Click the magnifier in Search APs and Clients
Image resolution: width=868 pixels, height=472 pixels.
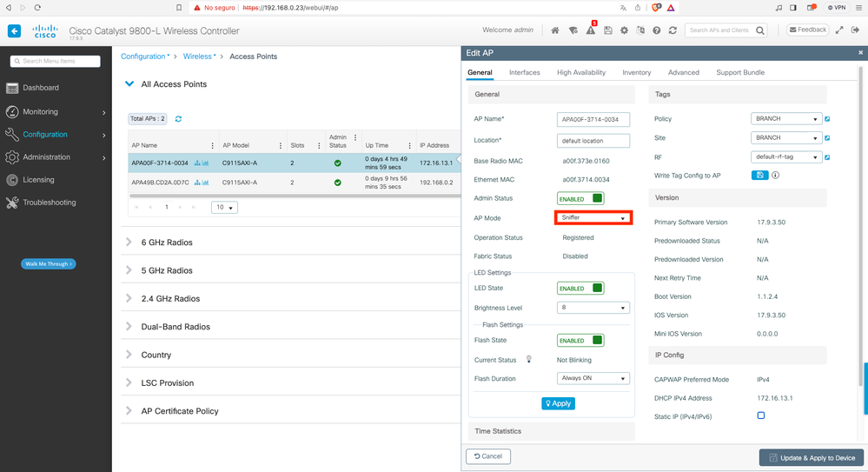(760, 30)
